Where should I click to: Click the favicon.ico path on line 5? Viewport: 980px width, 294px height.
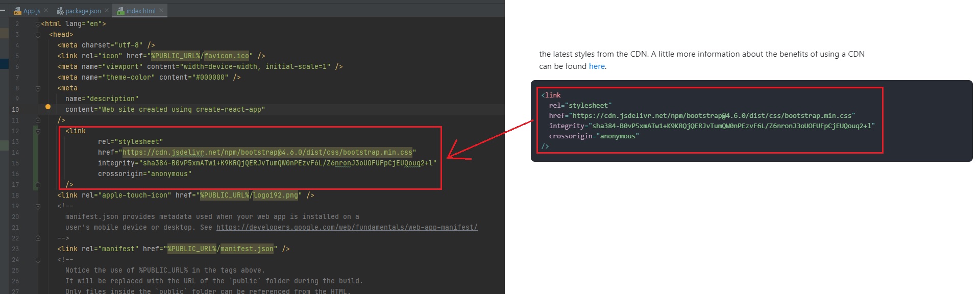point(227,56)
